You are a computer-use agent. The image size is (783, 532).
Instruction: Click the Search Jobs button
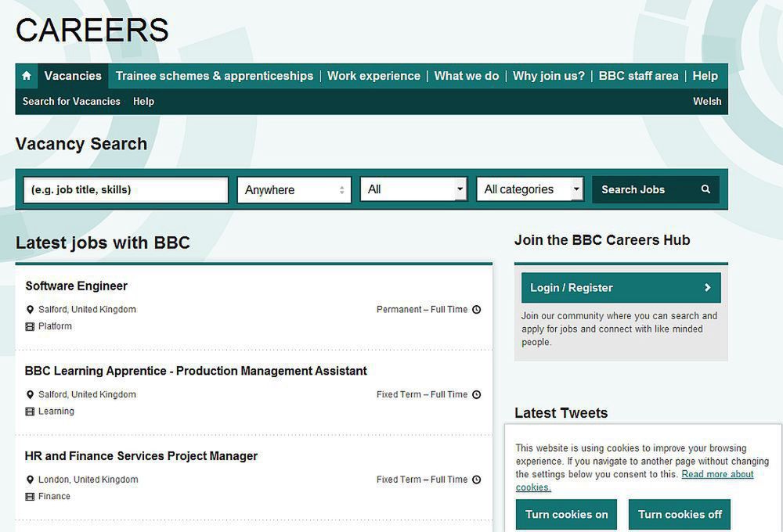[655, 189]
